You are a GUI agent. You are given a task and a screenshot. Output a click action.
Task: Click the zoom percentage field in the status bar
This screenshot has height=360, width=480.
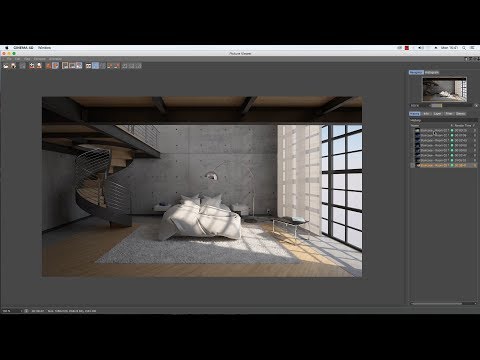click(11, 311)
